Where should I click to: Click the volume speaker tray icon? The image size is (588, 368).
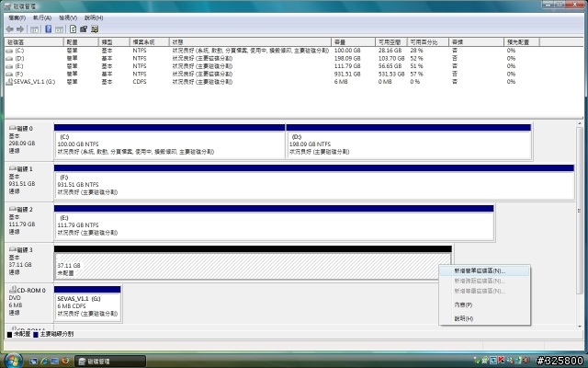[526, 361]
